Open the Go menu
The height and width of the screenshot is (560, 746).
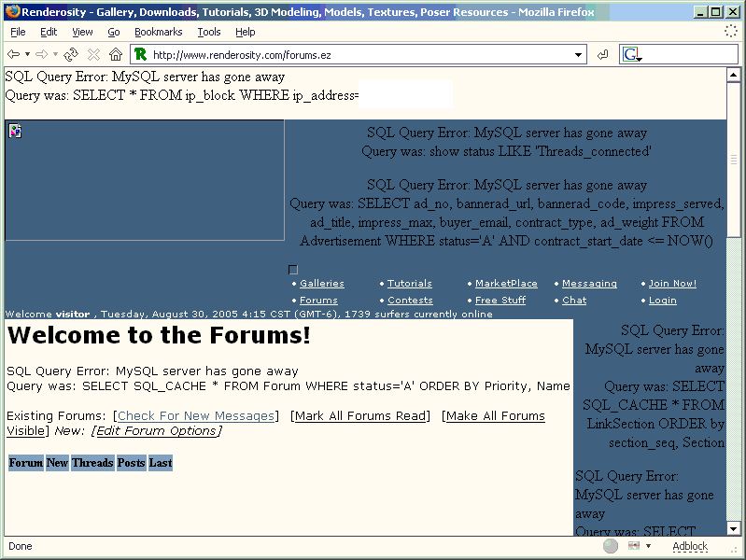point(114,32)
